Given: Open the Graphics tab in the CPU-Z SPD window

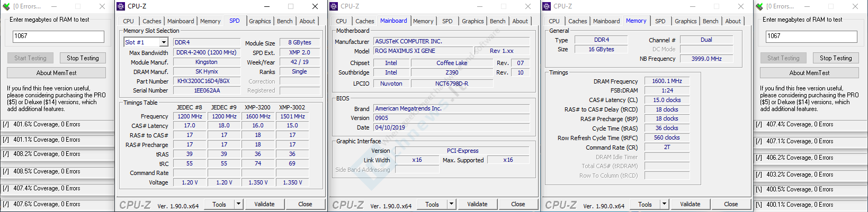Looking at the screenshot, I should coord(260,21).
